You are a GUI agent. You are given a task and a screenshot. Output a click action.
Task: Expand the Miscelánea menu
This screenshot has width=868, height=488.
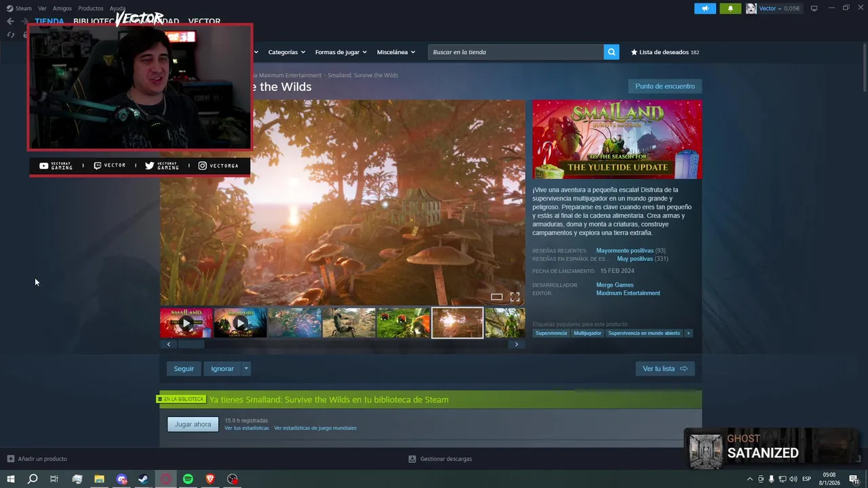[396, 52]
